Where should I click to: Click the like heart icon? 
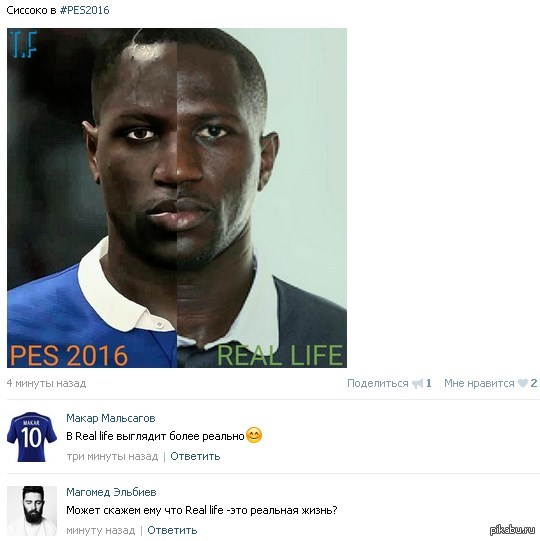point(522,383)
